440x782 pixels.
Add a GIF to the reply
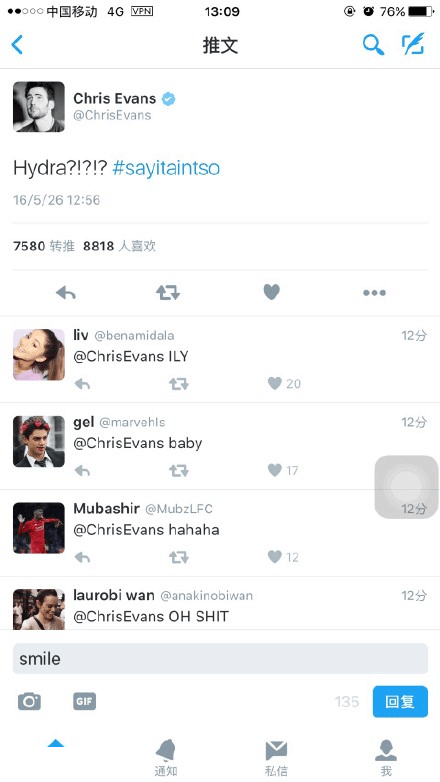pos(84,701)
